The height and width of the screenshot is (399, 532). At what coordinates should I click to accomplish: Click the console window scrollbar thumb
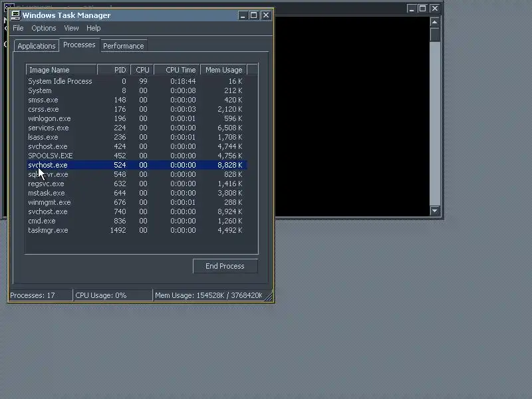pos(435,35)
